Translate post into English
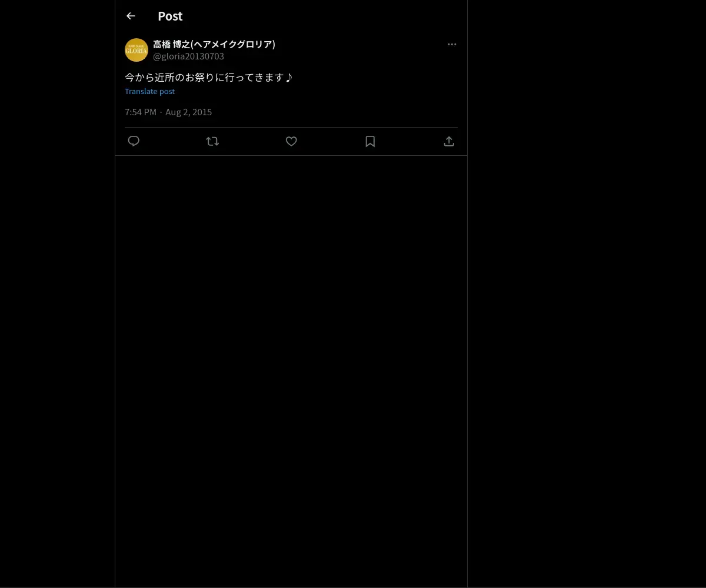This screenshot has width=706, height=588. point(149,91)
